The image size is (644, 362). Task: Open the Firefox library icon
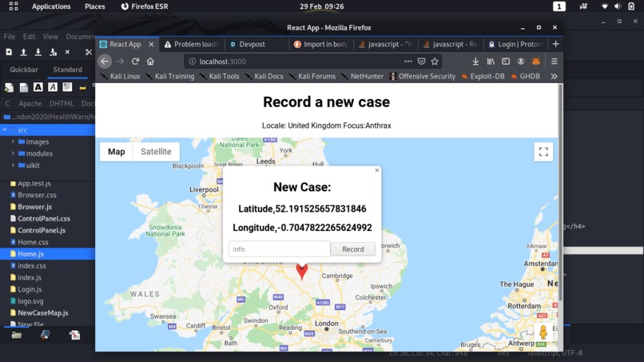point(491,62)
